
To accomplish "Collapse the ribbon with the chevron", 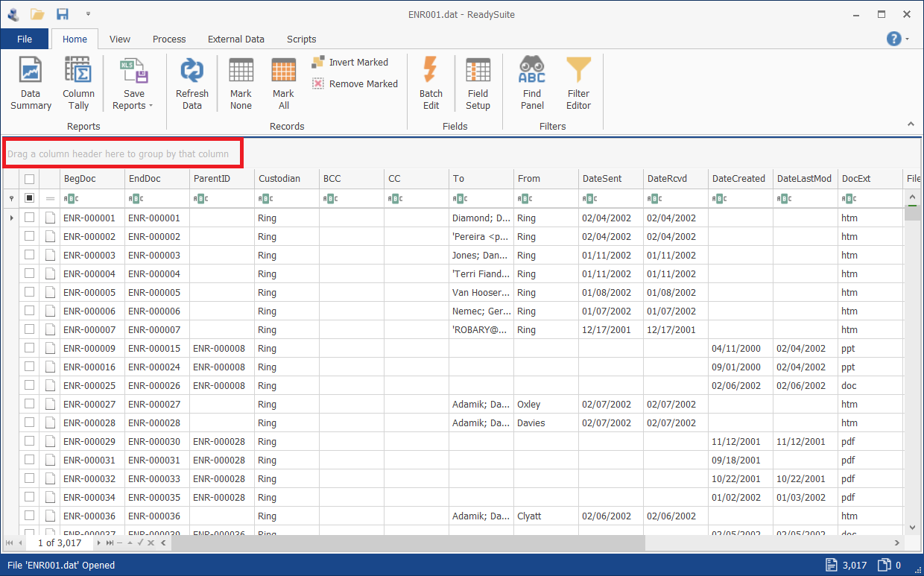I will pyautogui.click(x=911, y=124).
